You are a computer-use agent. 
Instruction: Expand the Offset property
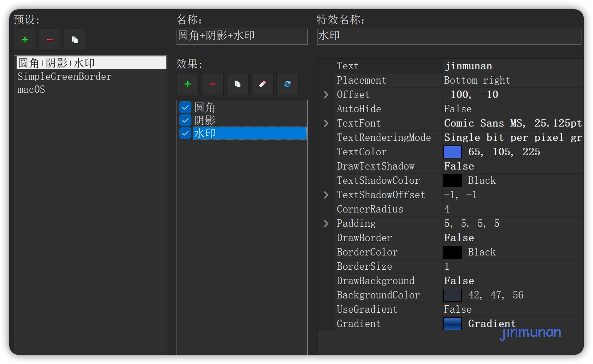(x=326, y=95)
